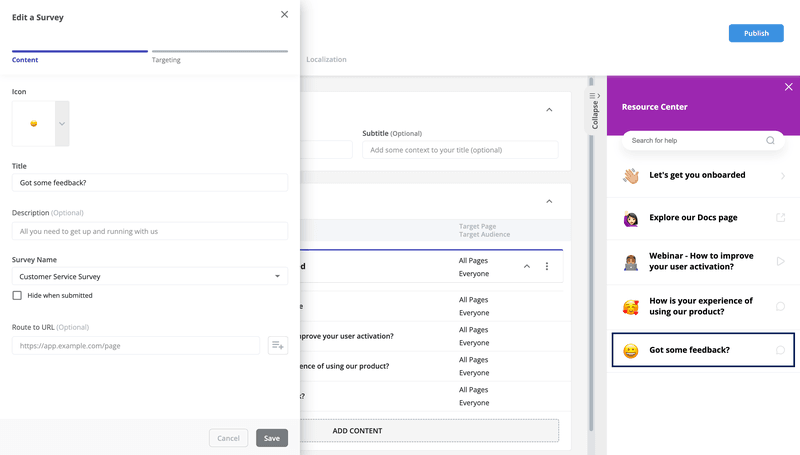Click the main panel vertical scrollbar
This screenshot has height=455, width=800.
[591, 255]
